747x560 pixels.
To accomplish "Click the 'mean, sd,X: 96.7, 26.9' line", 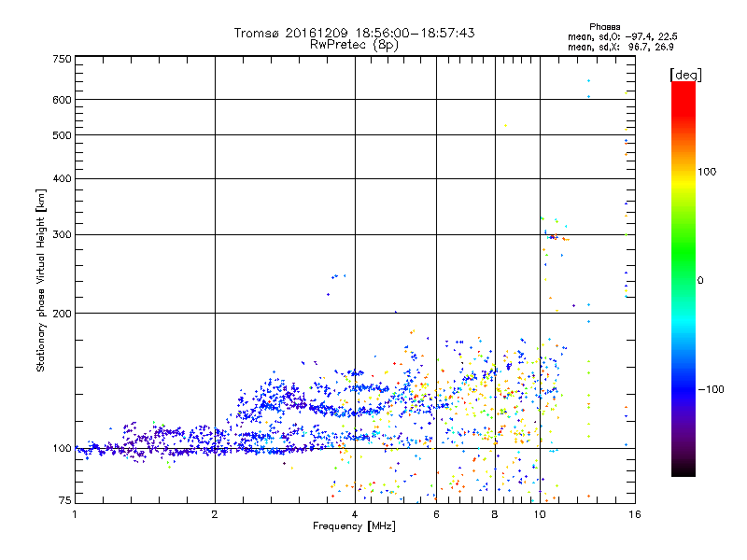I will 621,47.
